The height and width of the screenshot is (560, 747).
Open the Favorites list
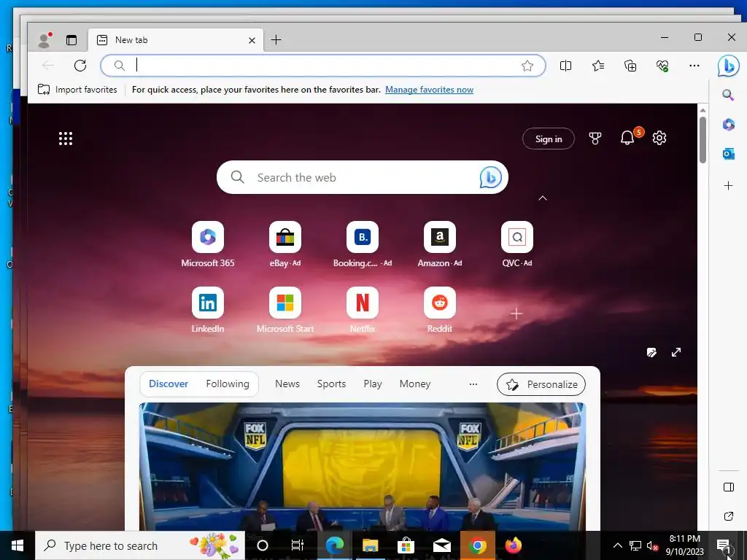coord(598,66)
